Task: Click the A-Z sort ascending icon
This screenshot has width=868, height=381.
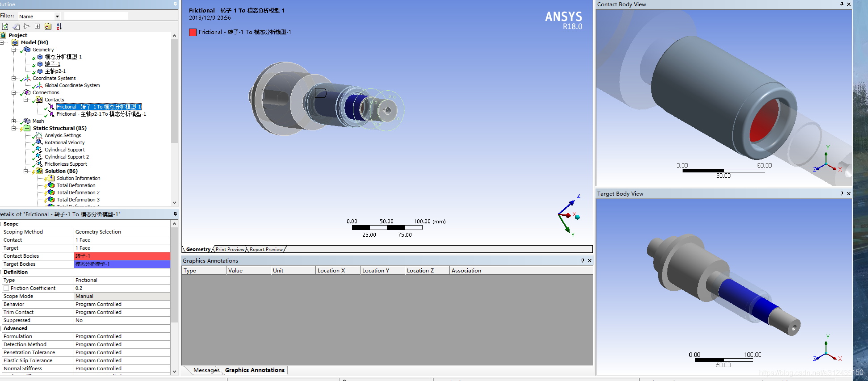Action: pyautogui.click(x=59, y=26)
